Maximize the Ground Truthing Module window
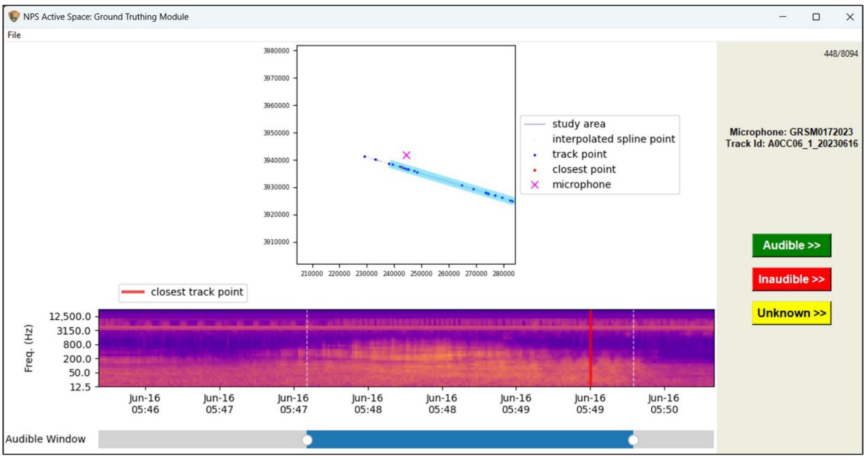This screenshot has width=868, height=460. (816, 17)
